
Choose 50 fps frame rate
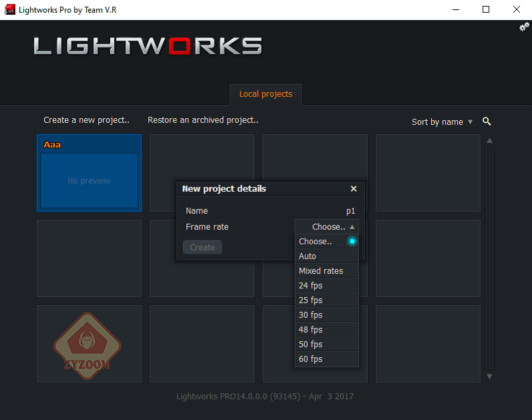pyautogui.click(x=326, y=345)
